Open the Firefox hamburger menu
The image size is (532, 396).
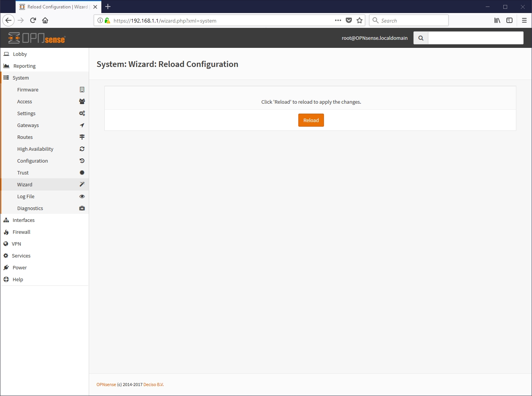click(524, 20)
